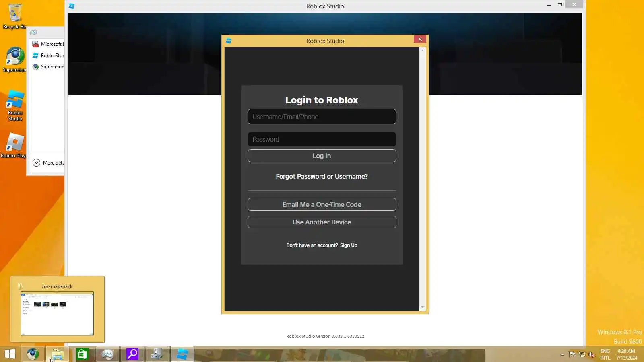
Task: Select Supermium row in Task Manager
Action: [x=47, y=67]
